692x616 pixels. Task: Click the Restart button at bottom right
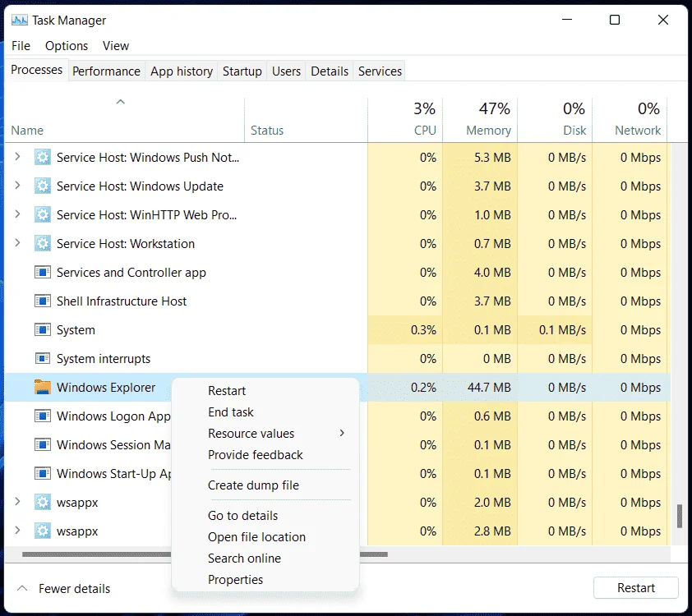tap(635, 588)
